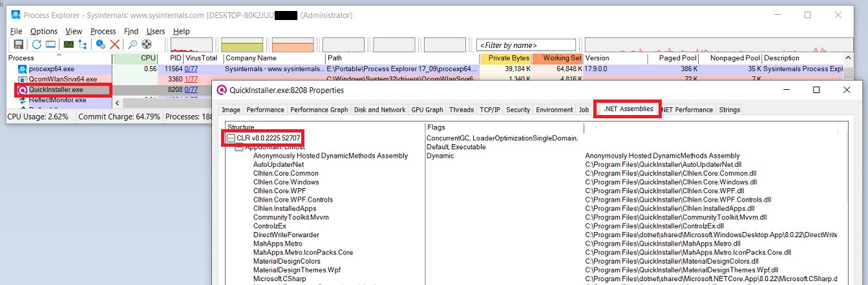The width and height of the screenshot is (868, 285).
Task: Select the DirectWriteForwarder assembly row
Action: click(x=286, y=235)
